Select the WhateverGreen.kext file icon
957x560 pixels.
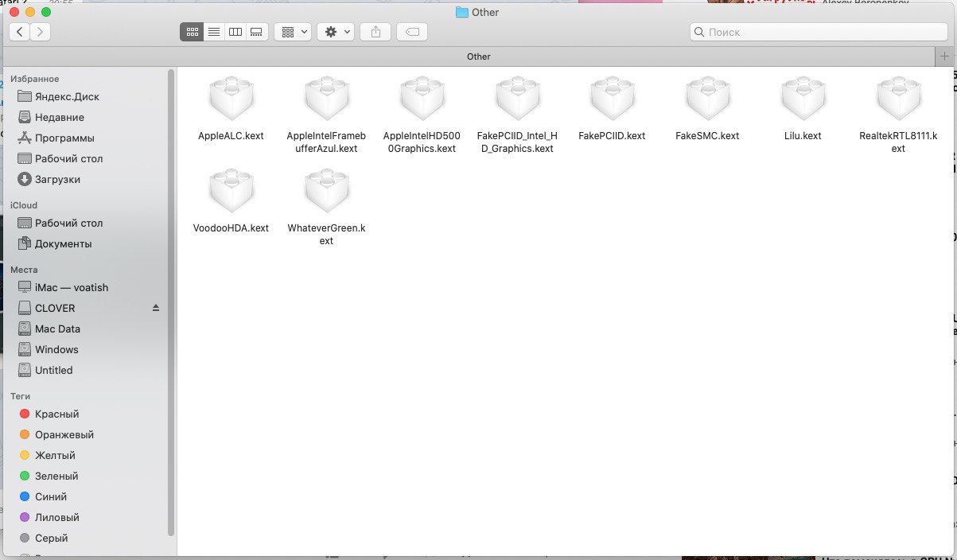[x=326, y=192]
